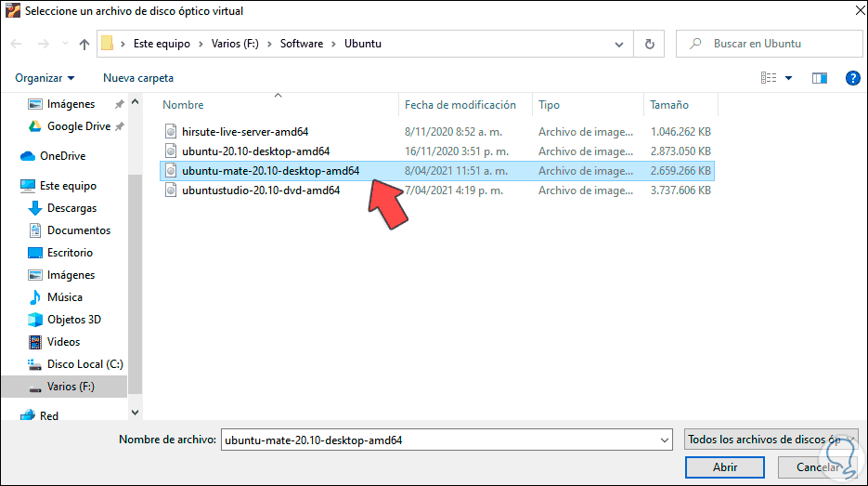Click the 2.873.050 KB size cell

tap(680, 151)
